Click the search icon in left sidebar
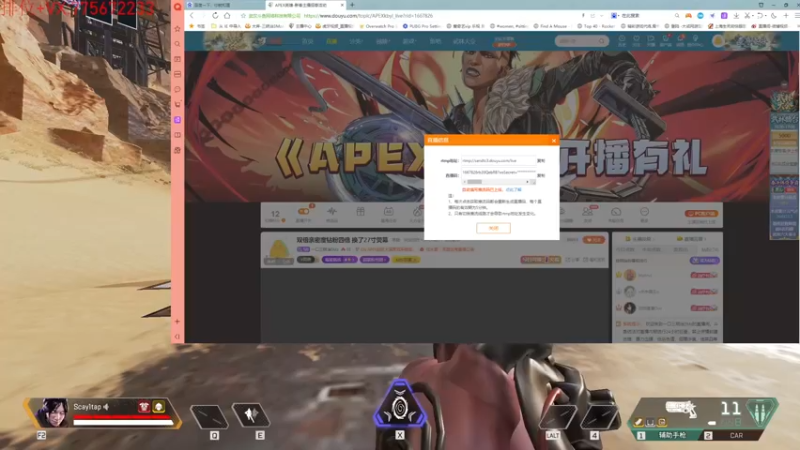The height and width of the screenshot is (450, 800). (178, 44)
